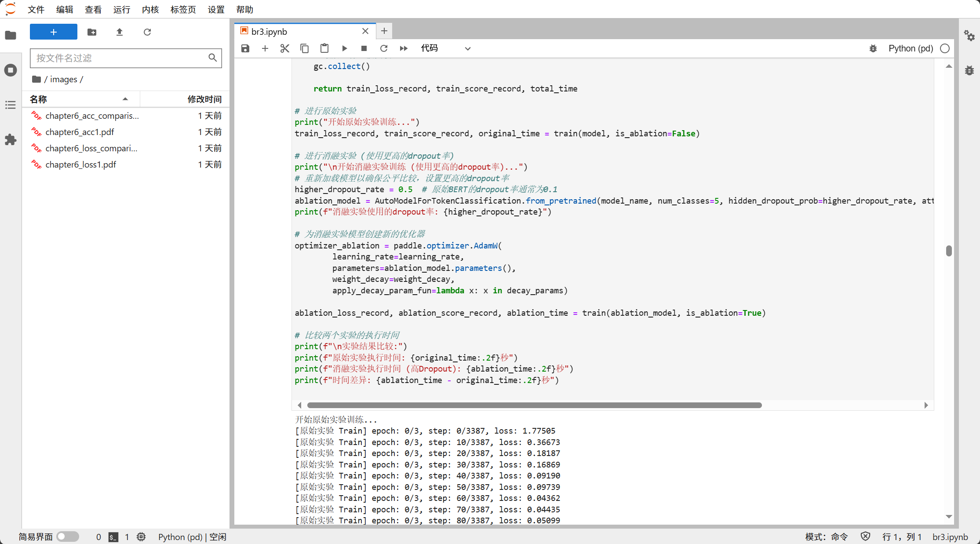Click the images breadcrumb link
The image size is (980, 544).
pyautogui.click(x=63, y=79)
